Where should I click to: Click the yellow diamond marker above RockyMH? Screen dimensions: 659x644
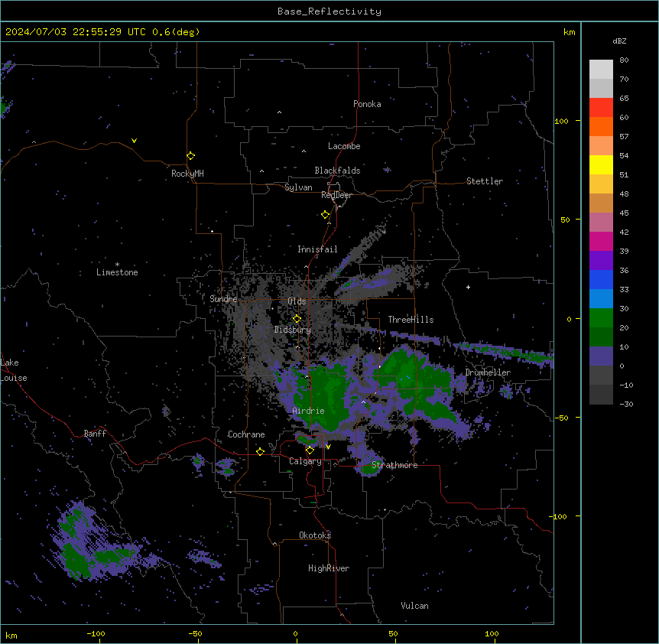191,156
